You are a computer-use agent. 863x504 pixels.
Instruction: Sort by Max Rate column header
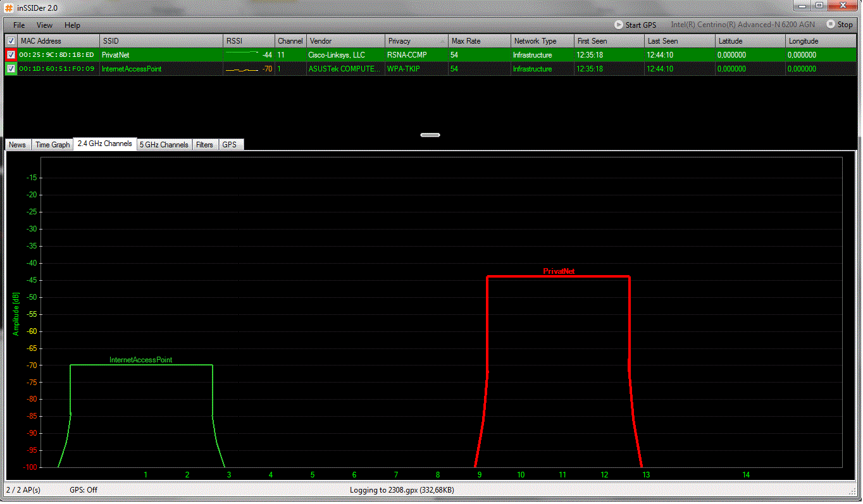coord(480,41)
